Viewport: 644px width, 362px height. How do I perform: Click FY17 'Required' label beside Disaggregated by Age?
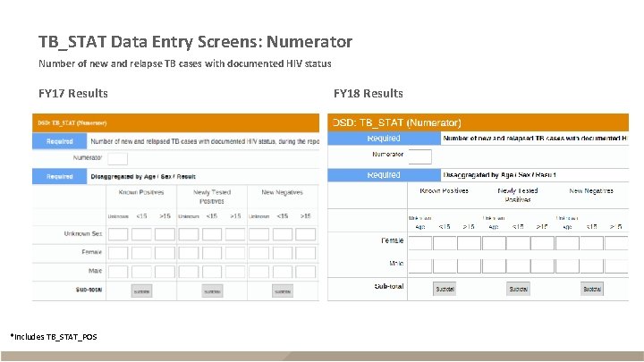pos(60,176)
